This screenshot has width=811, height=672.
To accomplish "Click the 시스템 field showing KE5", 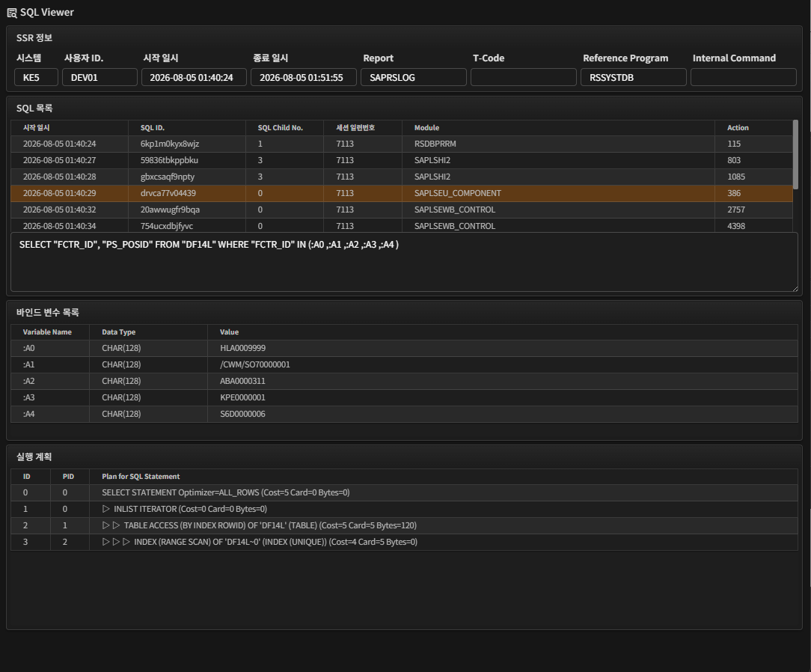I will tap(36, 77).
